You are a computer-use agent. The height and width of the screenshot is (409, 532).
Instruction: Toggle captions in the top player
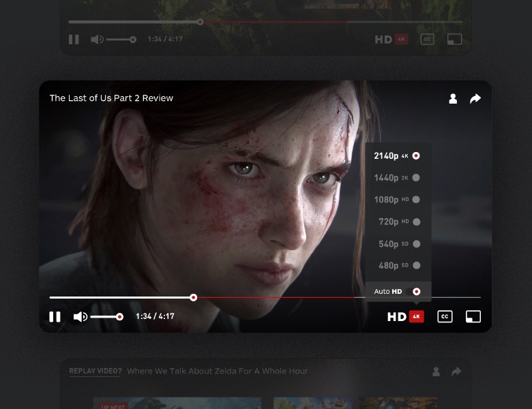pos(427,40)
